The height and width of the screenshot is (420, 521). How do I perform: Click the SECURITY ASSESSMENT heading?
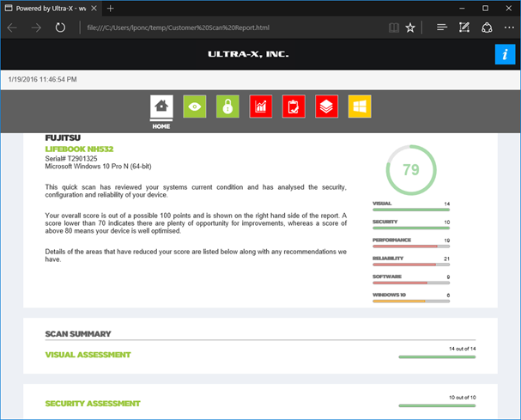click(x=92, y=404)
